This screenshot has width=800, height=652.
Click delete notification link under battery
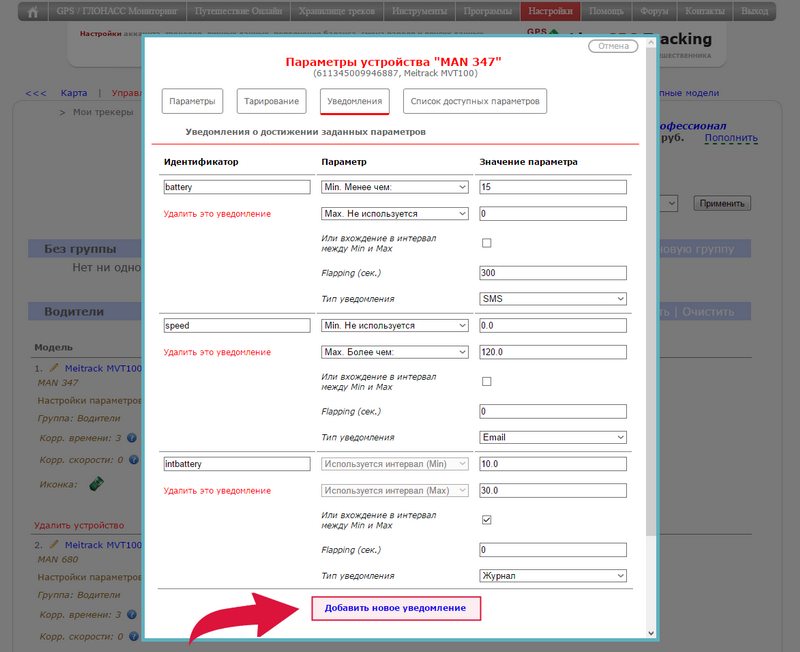coord(217,214)
